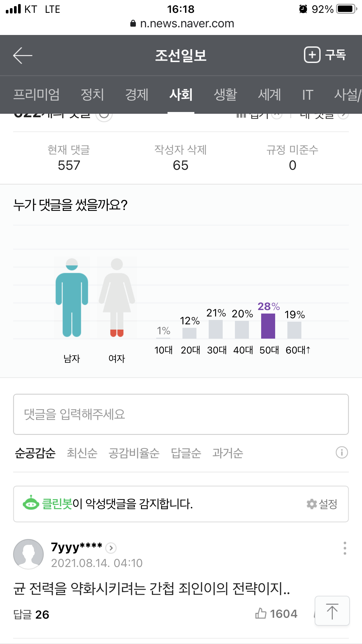This screenshot has height=644, width=362.
Task: Tap the three-dot comment options menu
Action: pos(345,548)
